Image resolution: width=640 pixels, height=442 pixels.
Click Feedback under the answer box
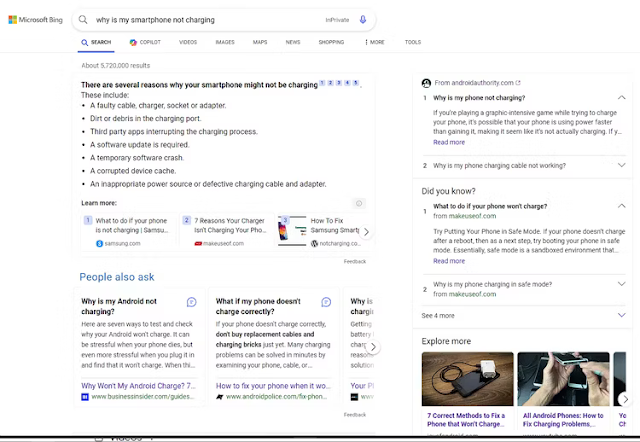[x=355, y=261]
